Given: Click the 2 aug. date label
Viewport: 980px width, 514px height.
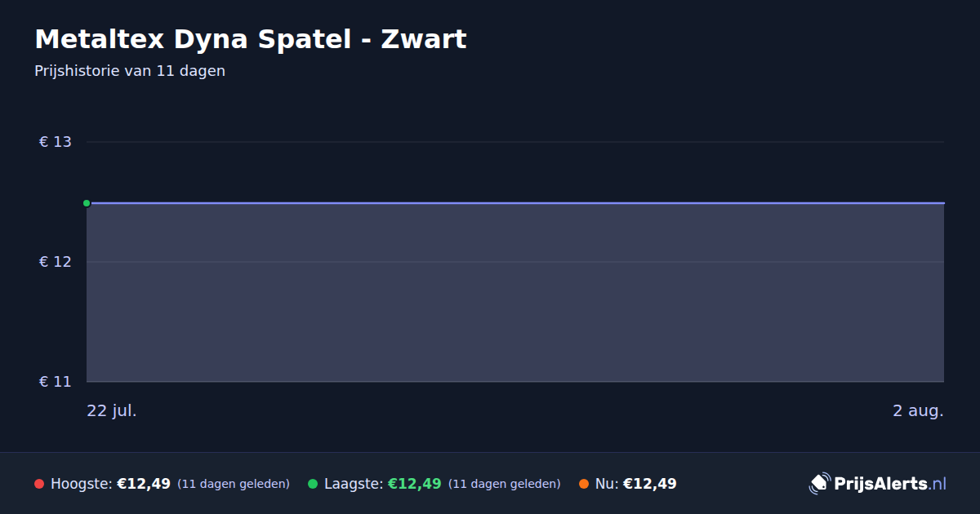Looking at the screenshot, I should coord(918,410).
